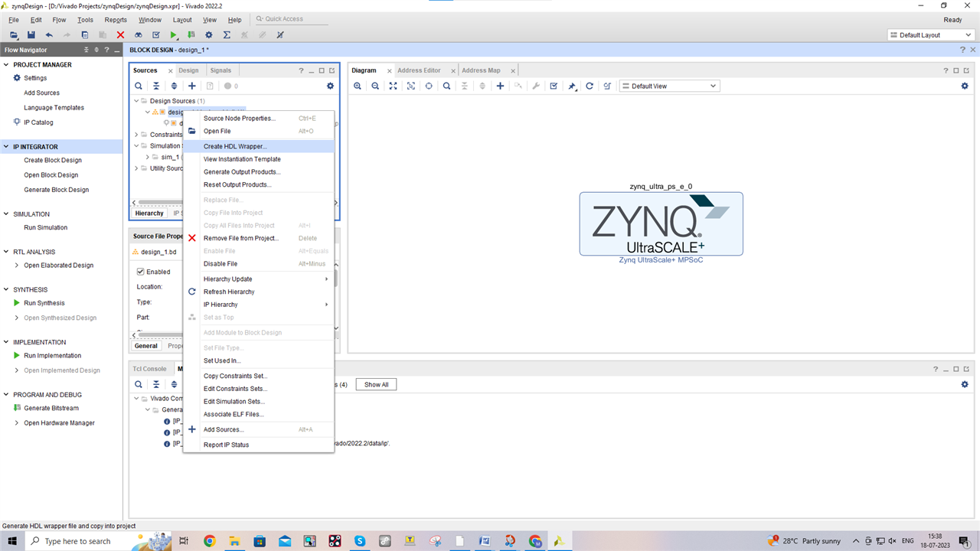This screenshot has height=551, width=980.
Task: Open settings via the main toolbar gear icon
Action: 209,35
